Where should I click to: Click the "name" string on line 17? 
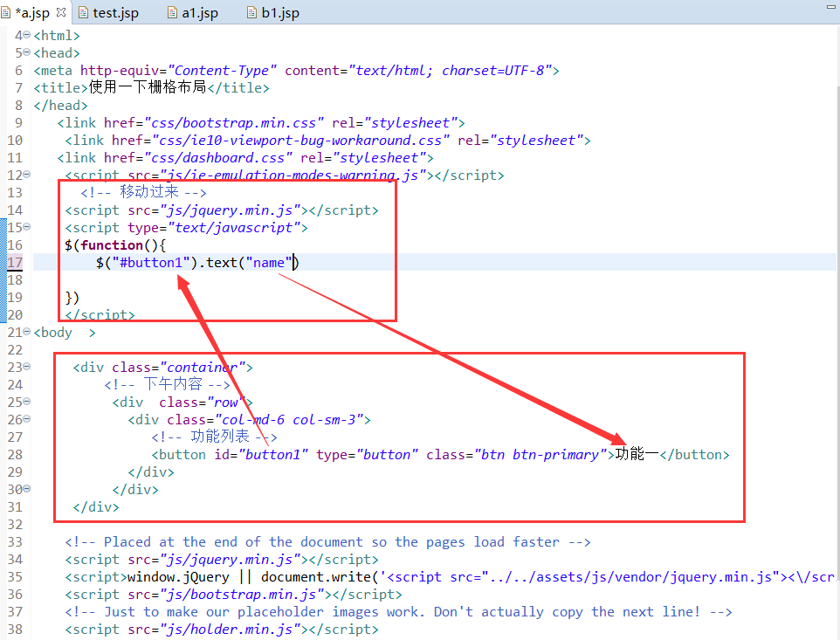pos(268,263)
